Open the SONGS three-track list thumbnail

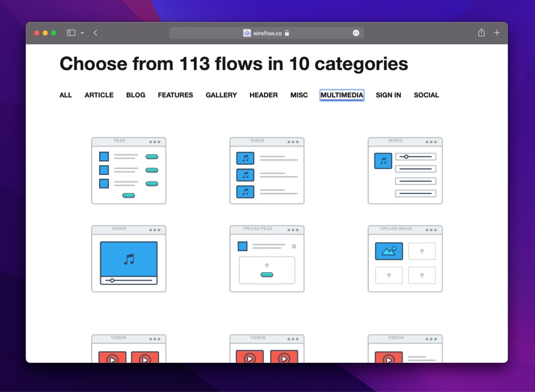tap(267, 171)
